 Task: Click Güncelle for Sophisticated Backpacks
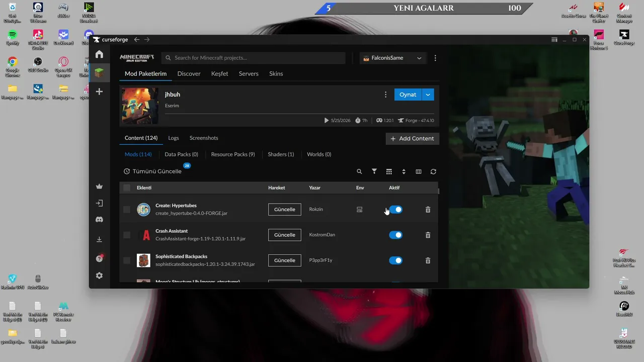coord(285,260)
